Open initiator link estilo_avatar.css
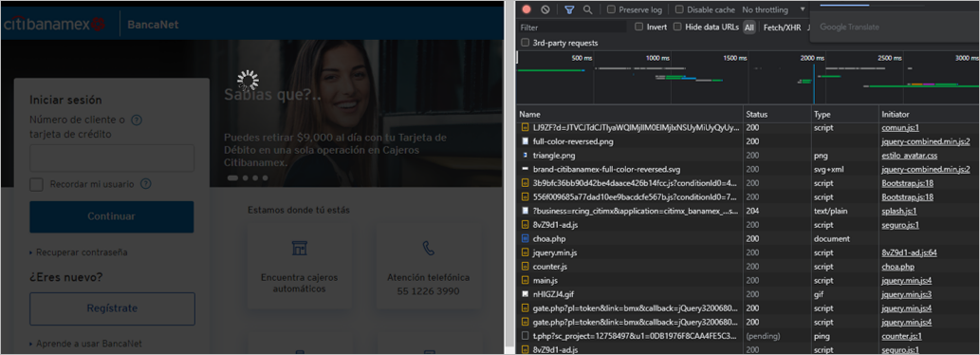This screenshot has height=355, width=980. point(910,156)
